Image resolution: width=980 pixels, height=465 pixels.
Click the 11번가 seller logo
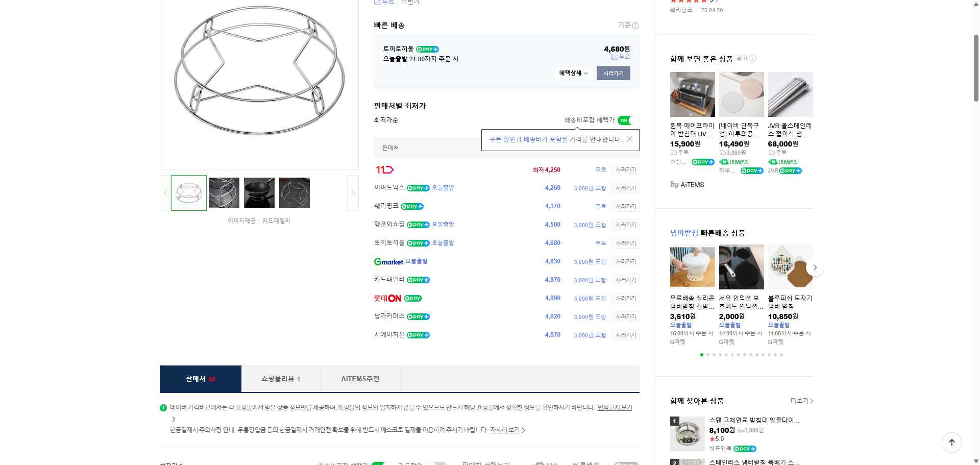(385, 169)
